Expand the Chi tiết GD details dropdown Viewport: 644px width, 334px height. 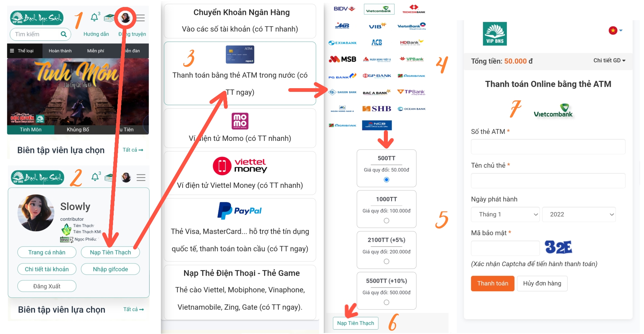(x=609, y=60)
